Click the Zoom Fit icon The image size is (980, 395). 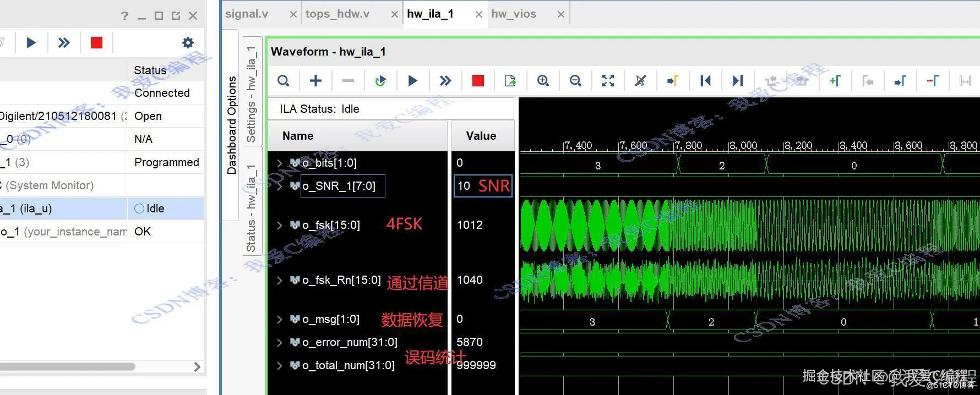608,81
